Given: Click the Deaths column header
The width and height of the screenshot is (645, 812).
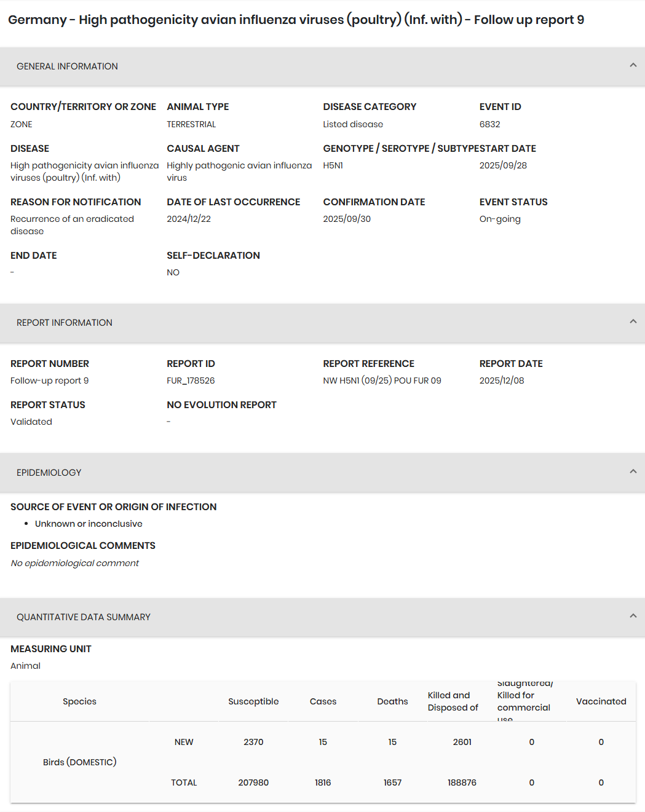Looking at the screenshot, I should tap(392, 701).
